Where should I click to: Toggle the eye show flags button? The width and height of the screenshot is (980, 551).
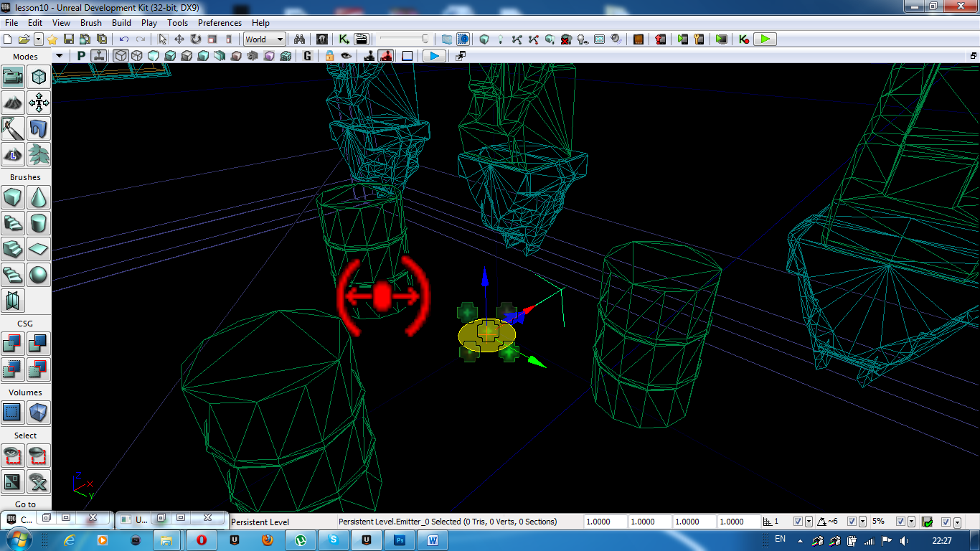pos(347,56)
